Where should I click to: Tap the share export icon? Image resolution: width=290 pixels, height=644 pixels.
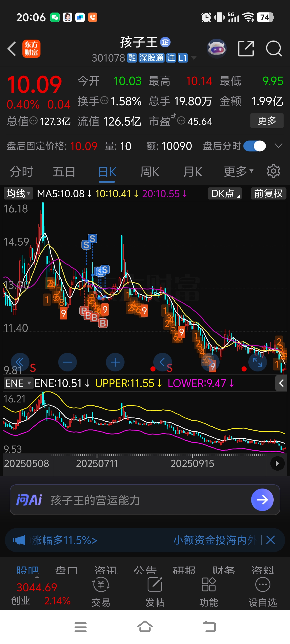click(x=246, y=49)
